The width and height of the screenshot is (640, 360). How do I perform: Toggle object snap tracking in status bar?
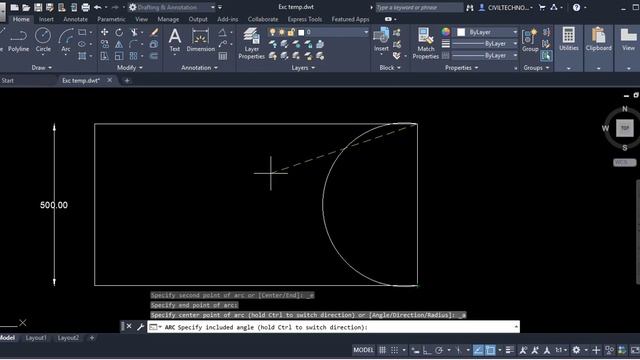(478, 350)
